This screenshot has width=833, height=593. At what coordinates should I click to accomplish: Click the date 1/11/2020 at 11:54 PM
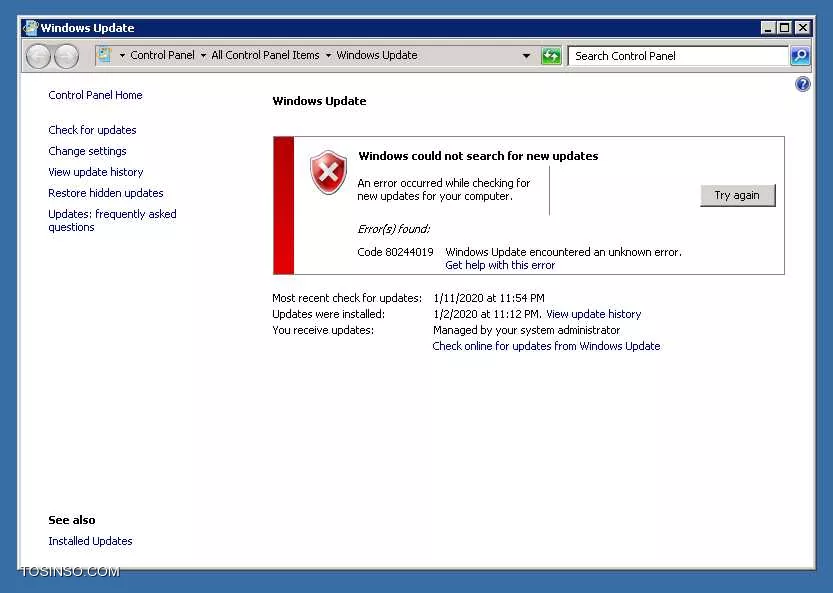click(489, 298)
